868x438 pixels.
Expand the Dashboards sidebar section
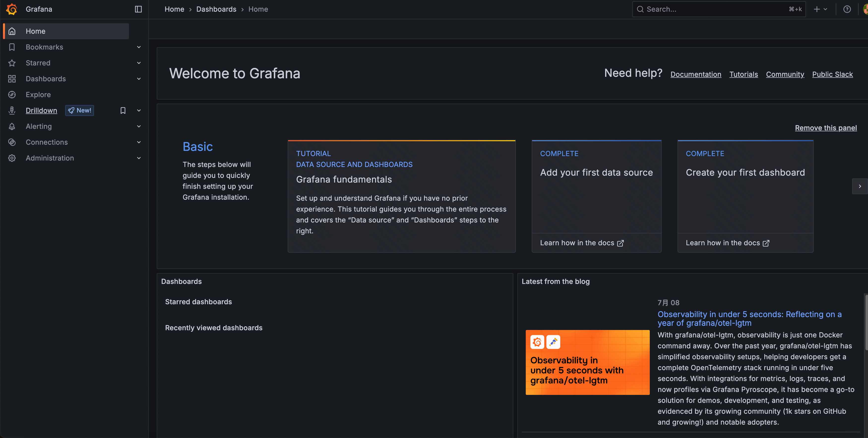point(139,79)
